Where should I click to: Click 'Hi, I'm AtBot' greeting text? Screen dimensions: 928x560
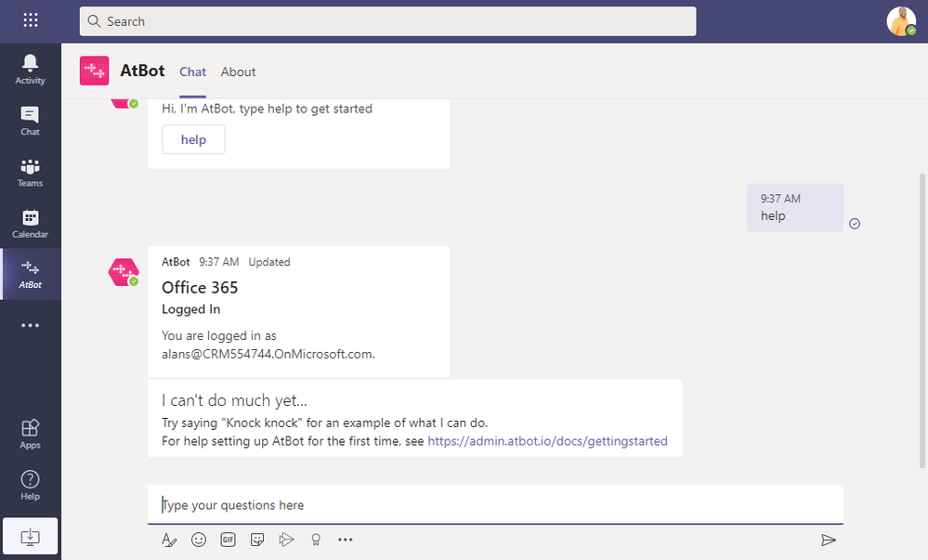pos(267,109)
